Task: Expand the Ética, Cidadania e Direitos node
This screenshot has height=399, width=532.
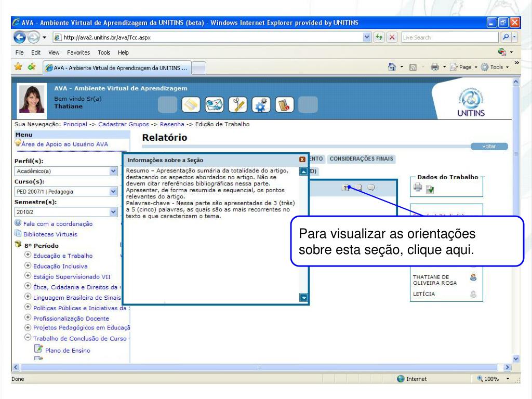Action: 28,286
